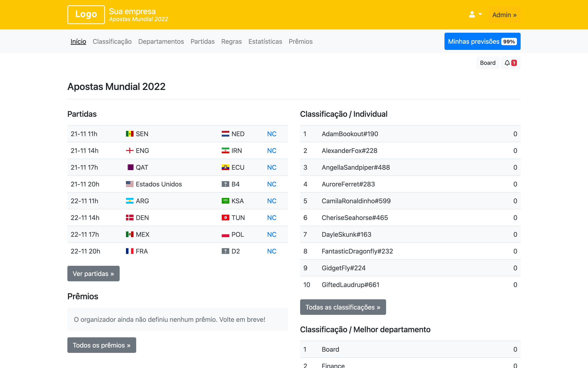Click the 22-11 20h match time
This screenshot has width=588, height=368.
point(85,251)
